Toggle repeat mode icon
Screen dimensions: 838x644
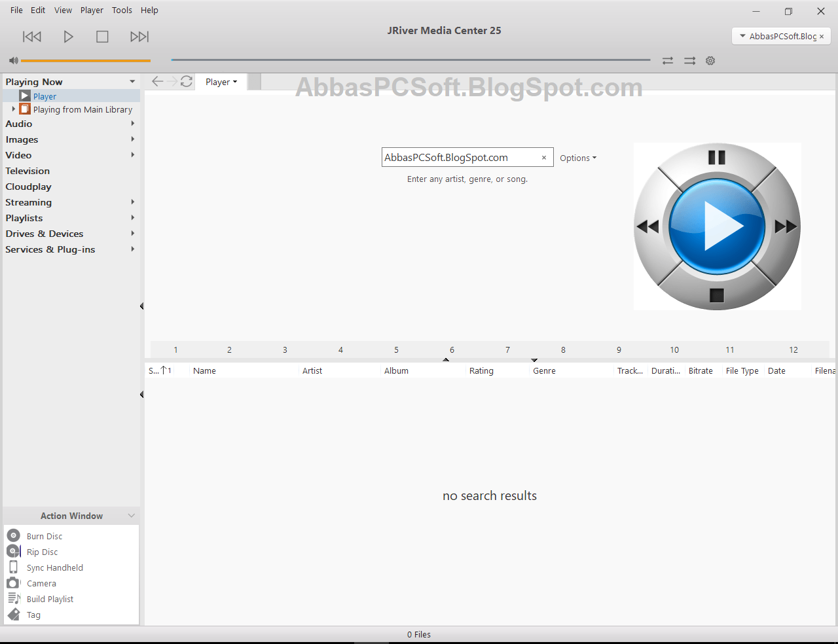[668, 61]
